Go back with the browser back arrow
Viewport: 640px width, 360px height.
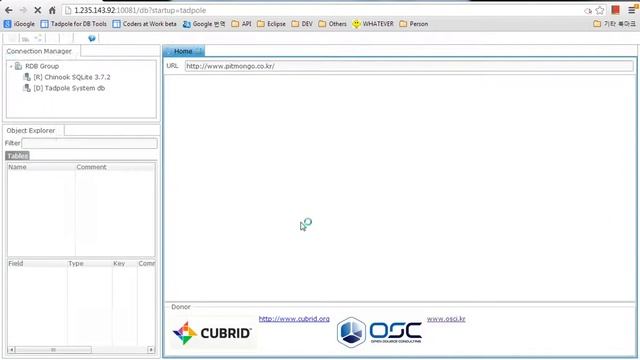(9, 10)
